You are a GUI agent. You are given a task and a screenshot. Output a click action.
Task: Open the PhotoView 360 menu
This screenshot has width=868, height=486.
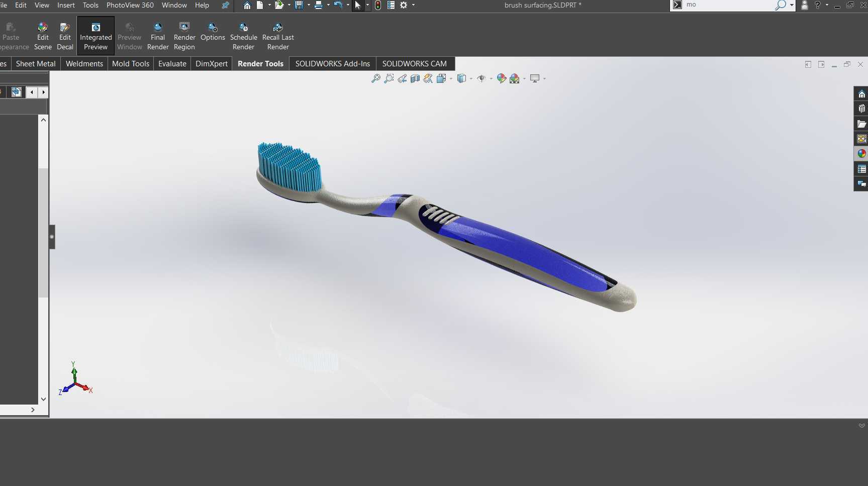coord(130,5)
